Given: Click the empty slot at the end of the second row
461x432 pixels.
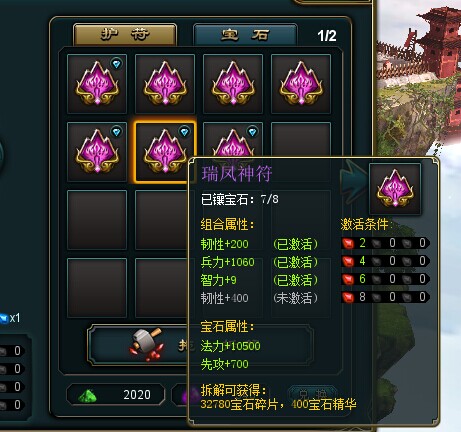Looking at the screenshot, I should (301, 139).
